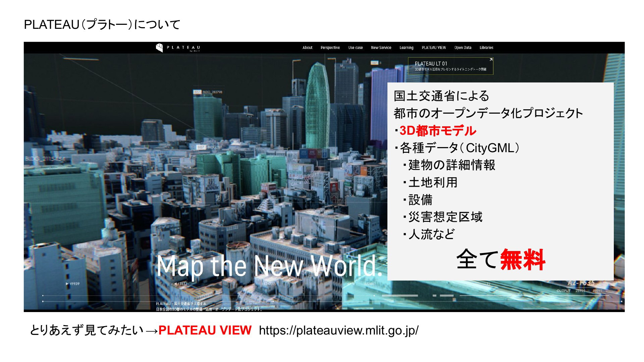The height and width of the screenshot is (362, 644).
Task: Click the red PLATEAU VIEW text
Action: pos(205,330)
